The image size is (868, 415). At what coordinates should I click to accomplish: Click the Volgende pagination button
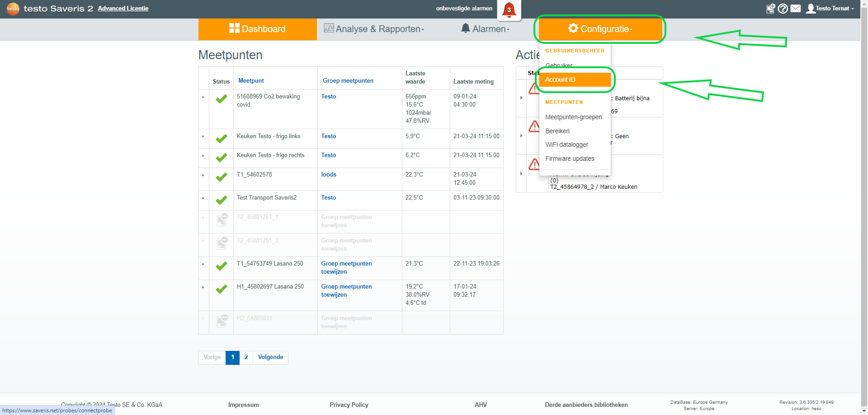point(270,357)
